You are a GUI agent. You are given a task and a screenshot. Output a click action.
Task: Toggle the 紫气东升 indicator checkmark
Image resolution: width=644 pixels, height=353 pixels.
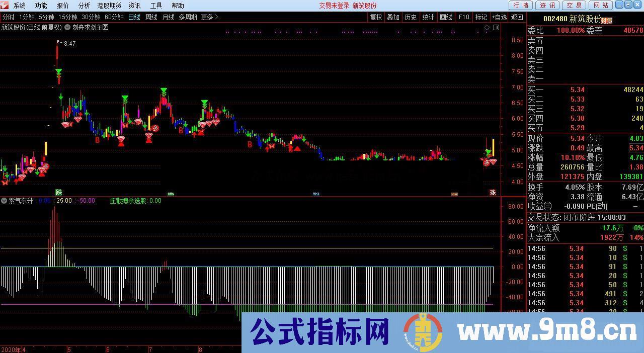coord(4,200)
